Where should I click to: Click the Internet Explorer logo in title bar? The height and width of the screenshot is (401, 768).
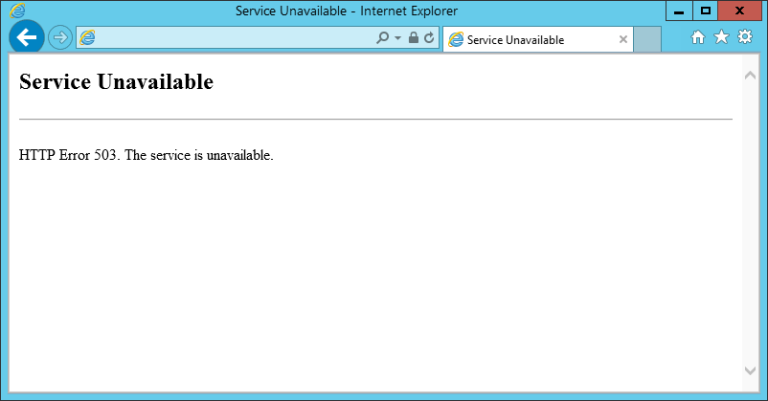coord(17,10)
